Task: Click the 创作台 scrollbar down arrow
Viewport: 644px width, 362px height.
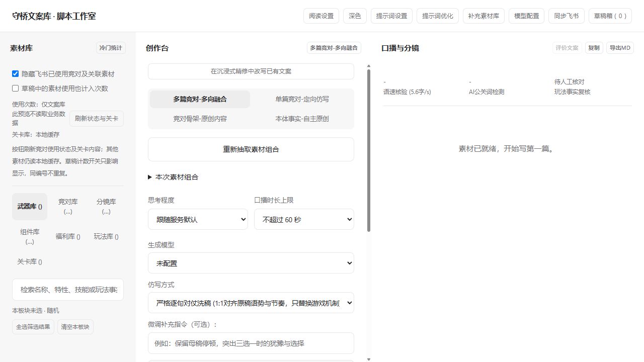Action: [x=369, y=359]
